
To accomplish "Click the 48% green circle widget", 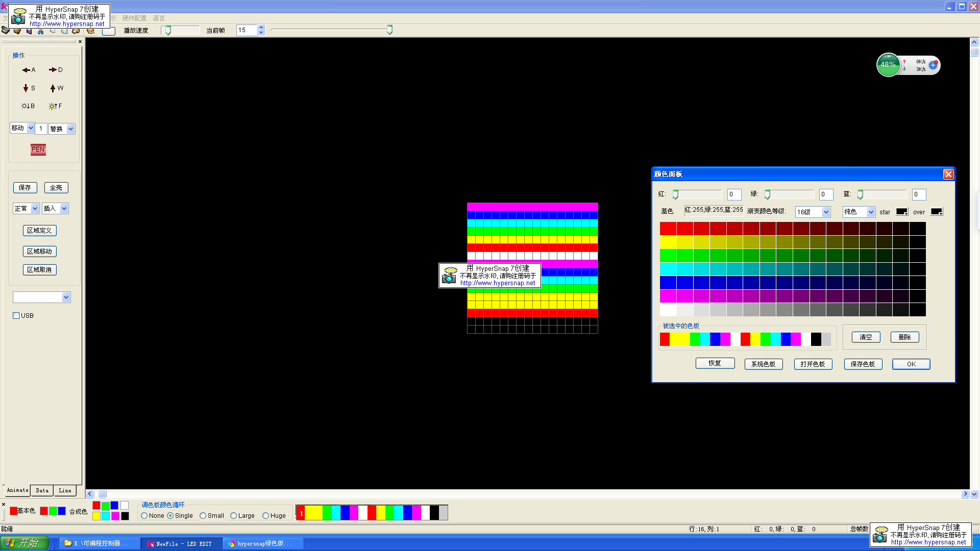I will 888,65.
